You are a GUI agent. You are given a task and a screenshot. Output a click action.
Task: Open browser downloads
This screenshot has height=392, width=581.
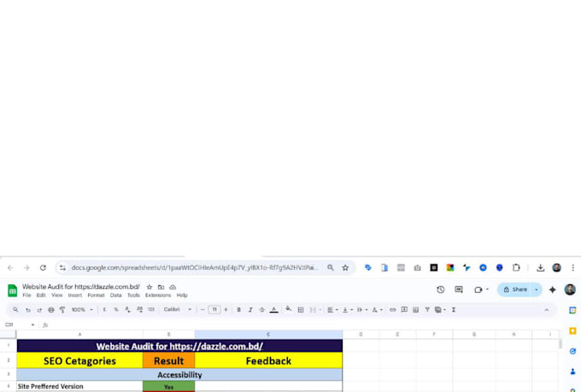540,267
